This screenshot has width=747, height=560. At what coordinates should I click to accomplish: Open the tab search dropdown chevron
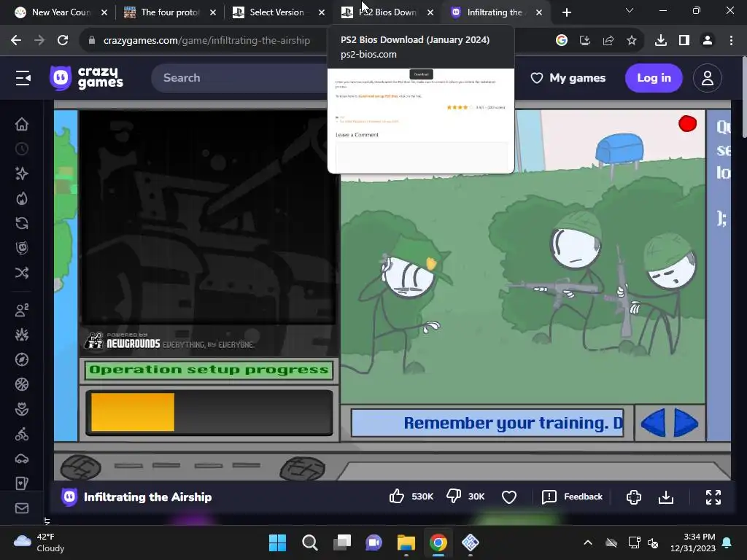(630, 10)
